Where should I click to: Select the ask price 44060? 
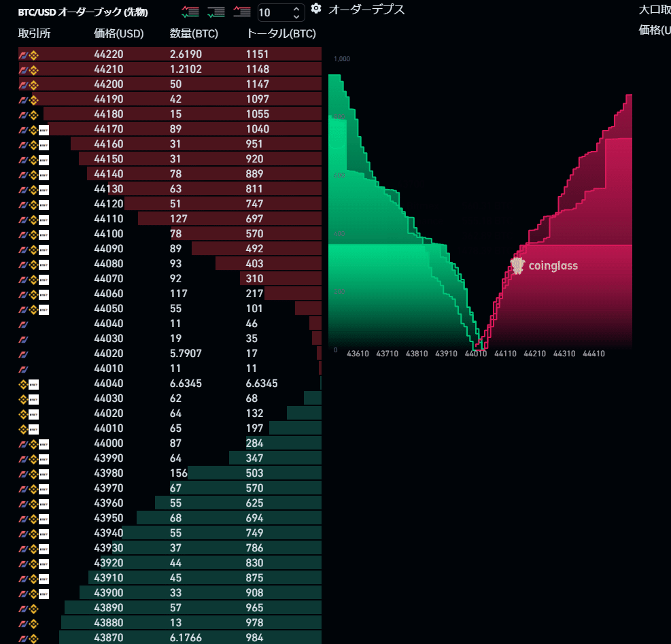(109, 294)
